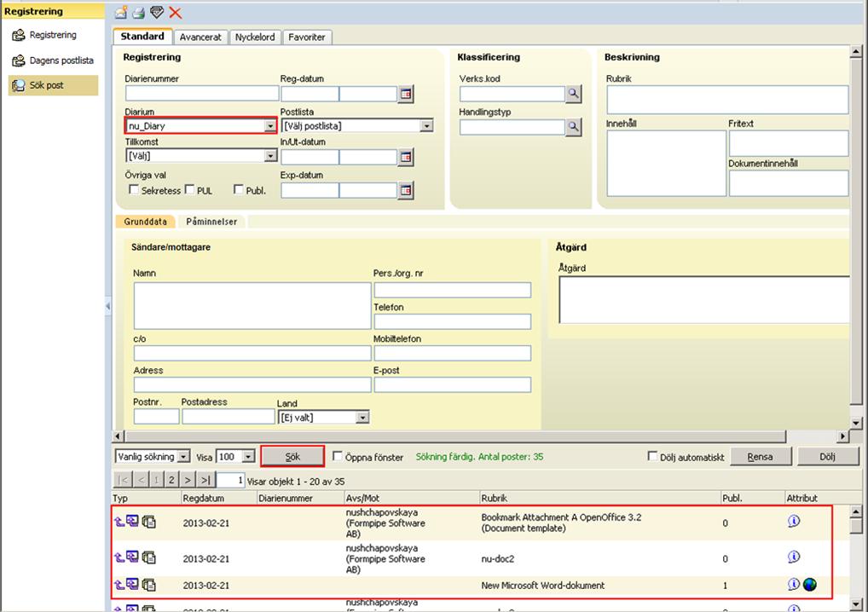Viewport: 868px width, 612px height.
Task: Go to the next results page
Action: [x=188, y=480]
